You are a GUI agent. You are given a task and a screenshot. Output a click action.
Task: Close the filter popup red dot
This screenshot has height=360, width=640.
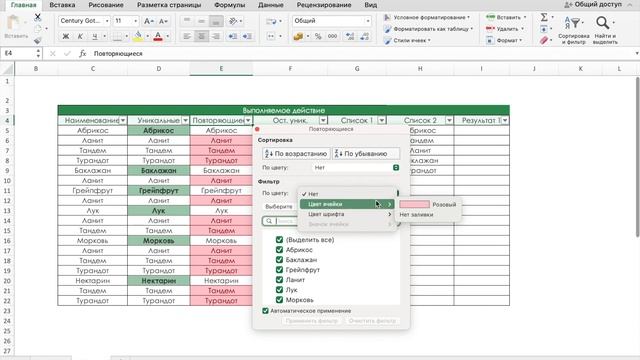pyautogui.click(x=257, y=129)
